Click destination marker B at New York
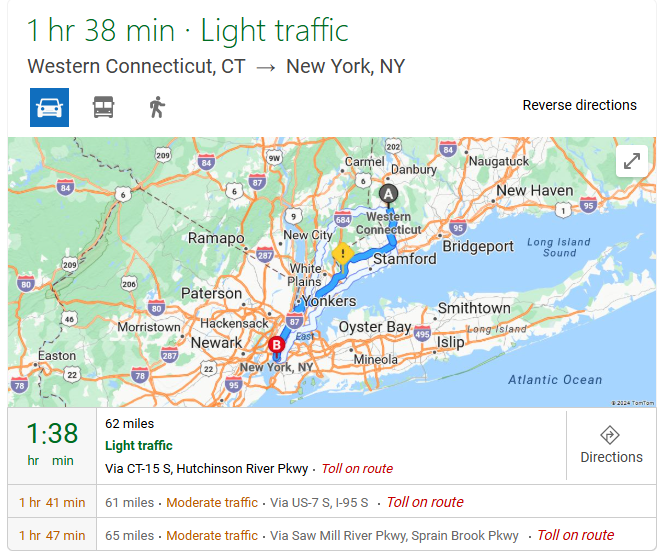 pyautogui.click(x=276, y=345)
